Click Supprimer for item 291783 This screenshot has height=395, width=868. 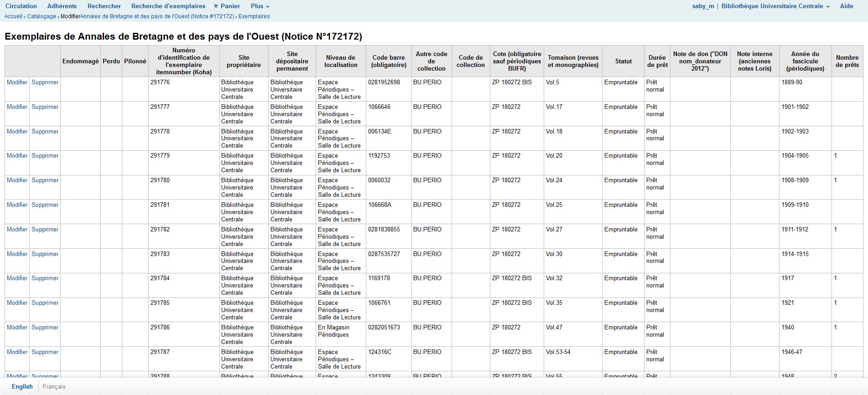[x=45, y=254]
